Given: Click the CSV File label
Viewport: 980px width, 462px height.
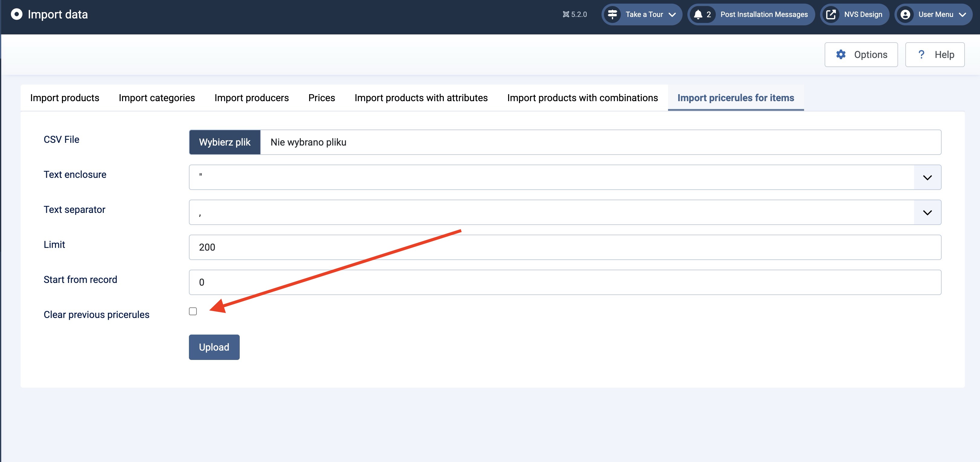Looking at the screenshot, I should pyautogui.click(x=61, y=139).
